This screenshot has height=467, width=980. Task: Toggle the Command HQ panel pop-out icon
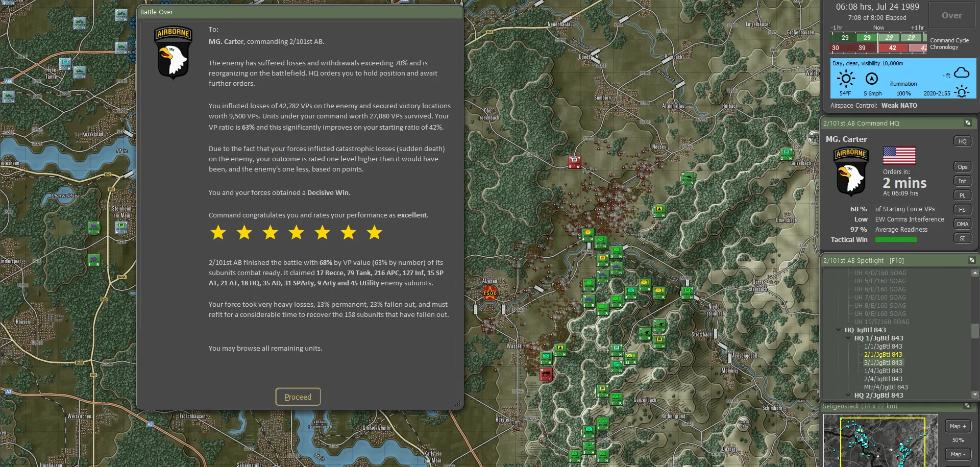point(967,123)
